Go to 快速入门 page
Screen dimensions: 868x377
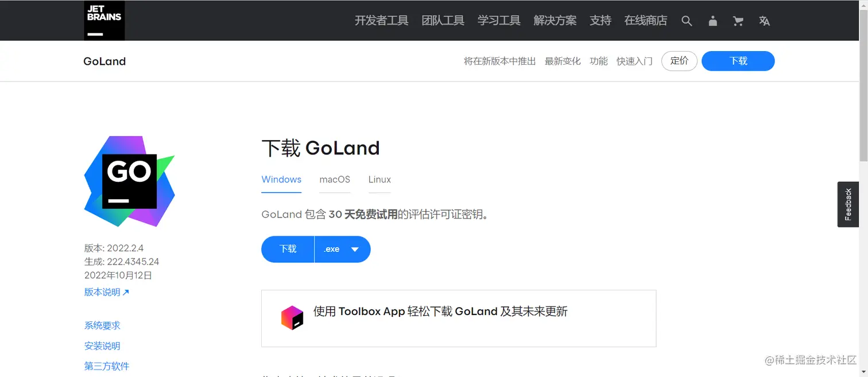pos(634,61)
